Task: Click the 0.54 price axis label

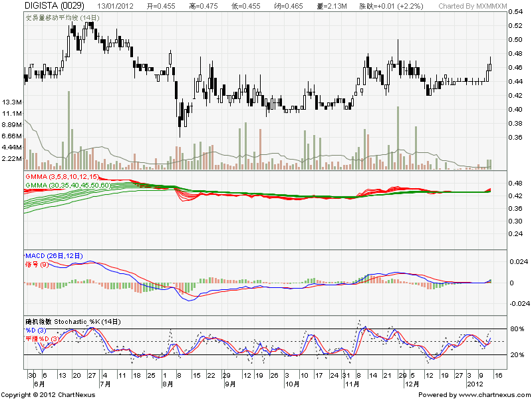Action: click(515, 13)
